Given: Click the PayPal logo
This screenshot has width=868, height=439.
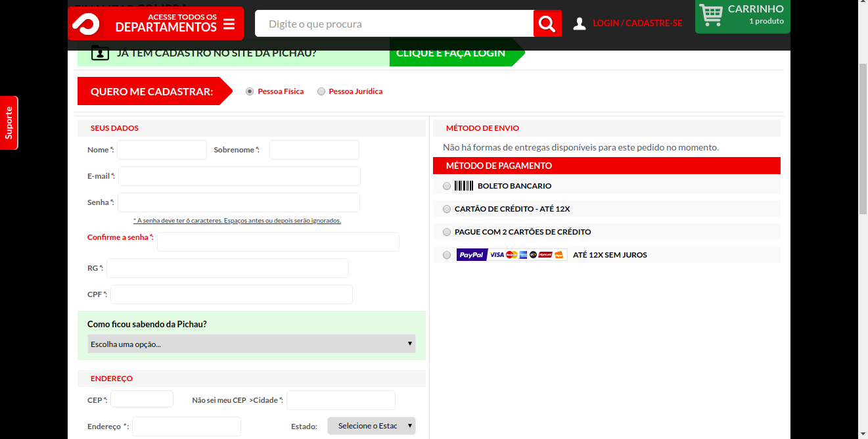Looking at the screenshot, I should click(472, 255).
